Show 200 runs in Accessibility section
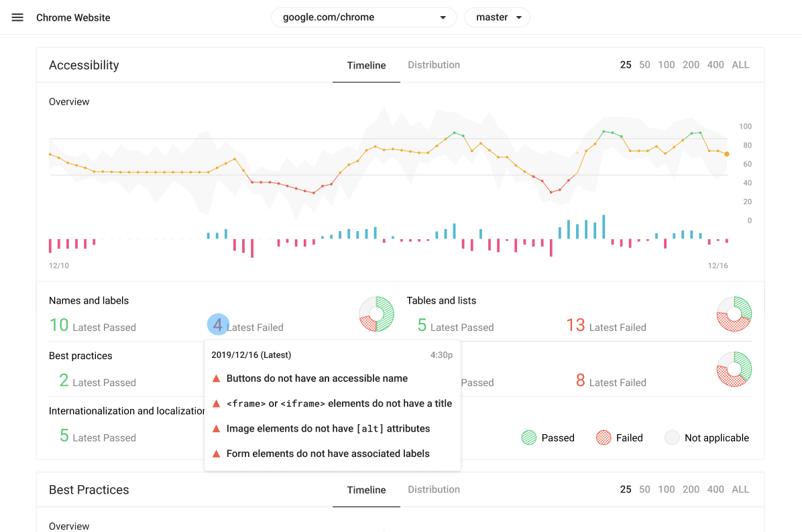 pos(691,65)
